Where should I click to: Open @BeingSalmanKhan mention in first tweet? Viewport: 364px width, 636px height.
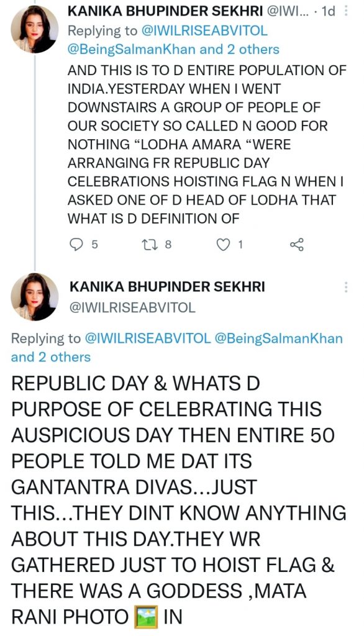(x=132, y=49)
